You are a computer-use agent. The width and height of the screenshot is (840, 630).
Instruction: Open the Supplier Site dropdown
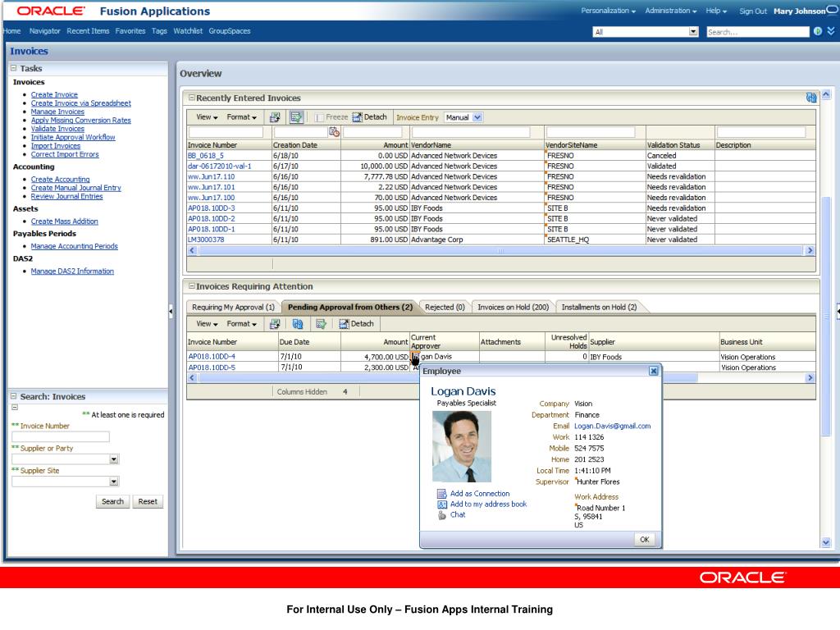pyautogui.click(x=113, y=482)
